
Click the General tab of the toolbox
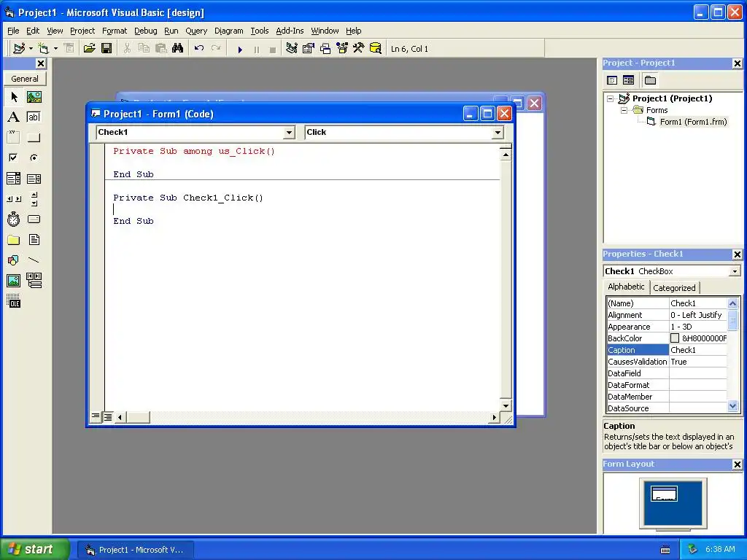[x=25, y=79]
